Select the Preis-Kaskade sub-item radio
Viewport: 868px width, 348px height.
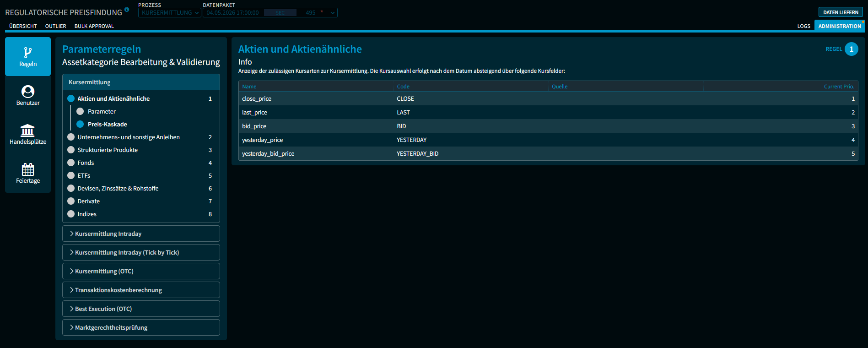(80, 124)
